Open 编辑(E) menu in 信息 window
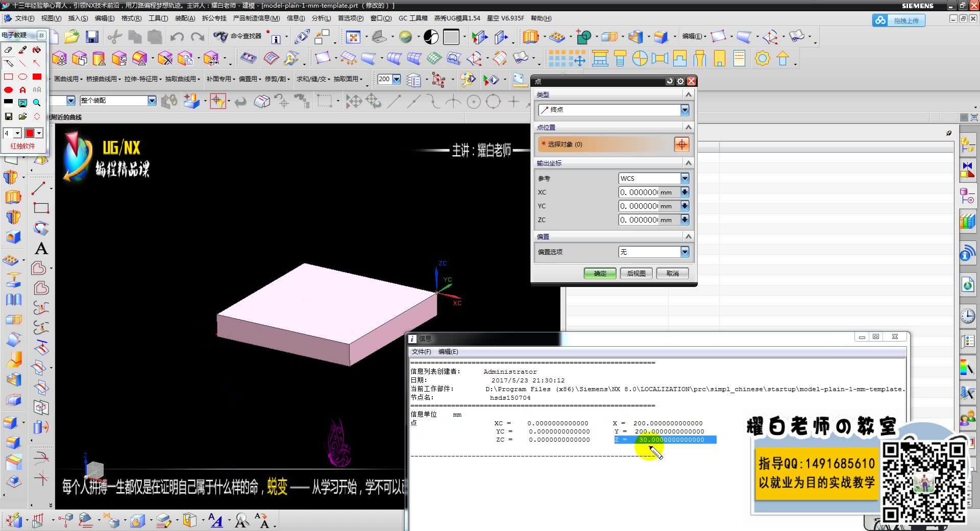This screenshot has height=531, width=980. (x=448, y=352)
